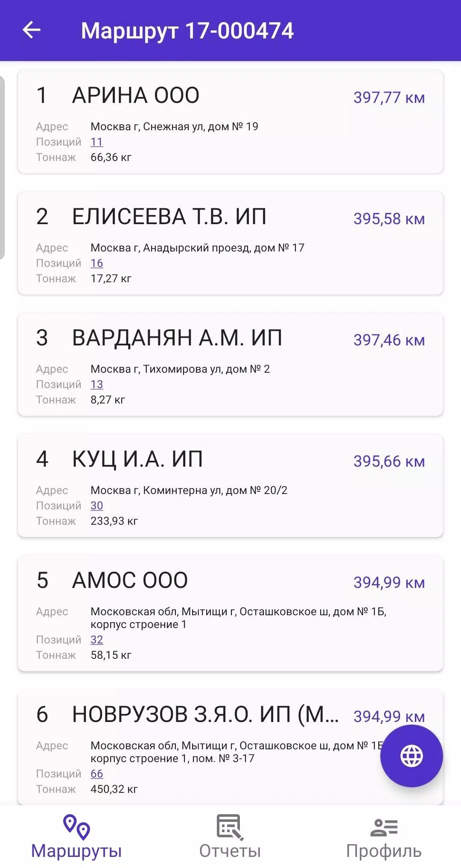Select the АРИНА ООО stop title

(x=136, y=95)
